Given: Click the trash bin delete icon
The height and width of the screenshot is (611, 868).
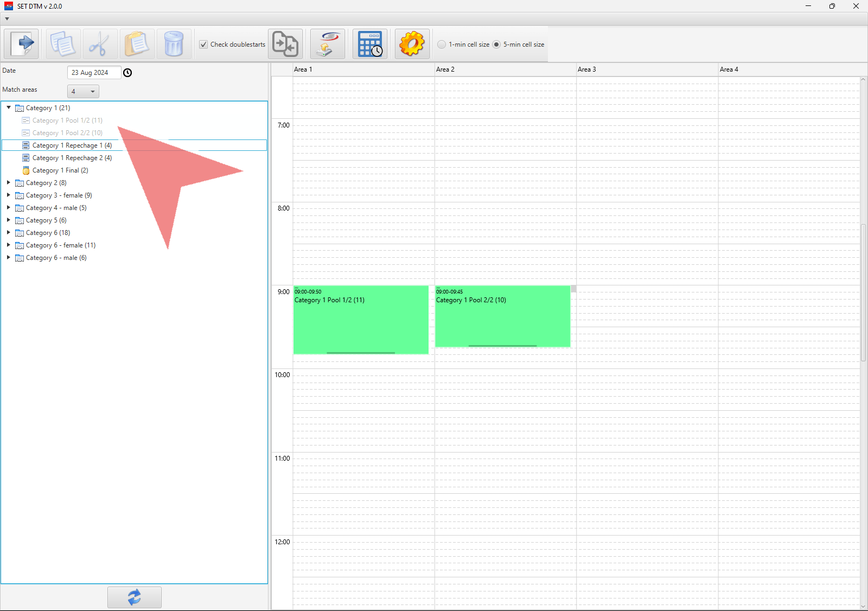Looking at the screenshot, I should (174, 44).
